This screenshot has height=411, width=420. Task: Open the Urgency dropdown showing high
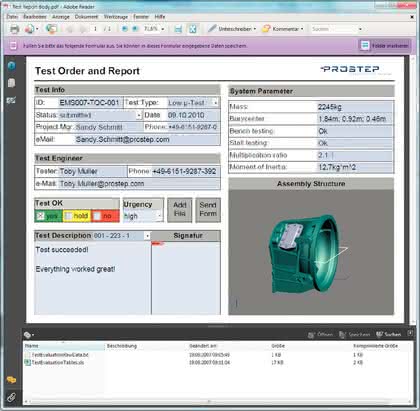pyautogui.click(x=159, y=216)
